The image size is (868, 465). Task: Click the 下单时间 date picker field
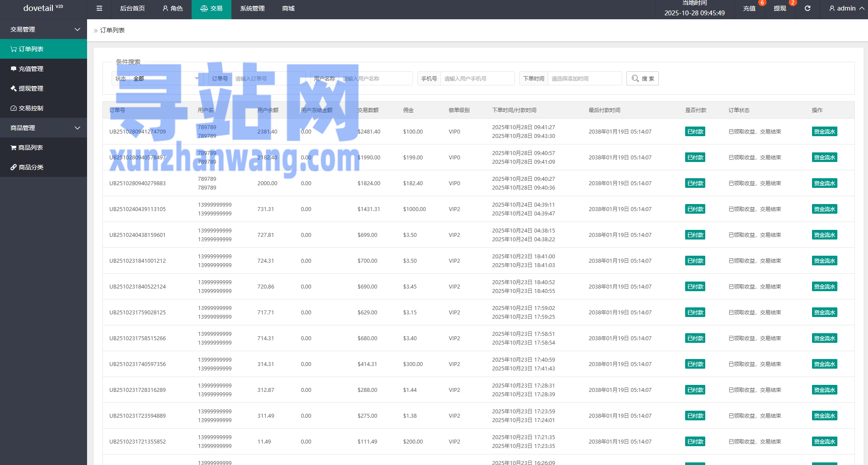584,79
